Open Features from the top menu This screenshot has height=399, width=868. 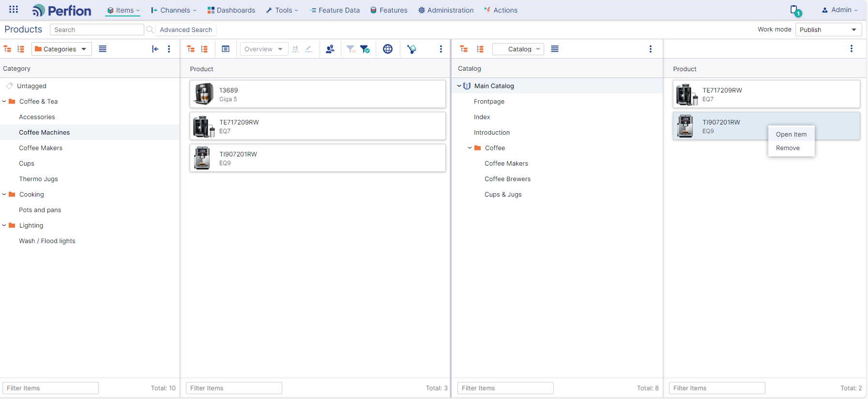pos(389,10)
